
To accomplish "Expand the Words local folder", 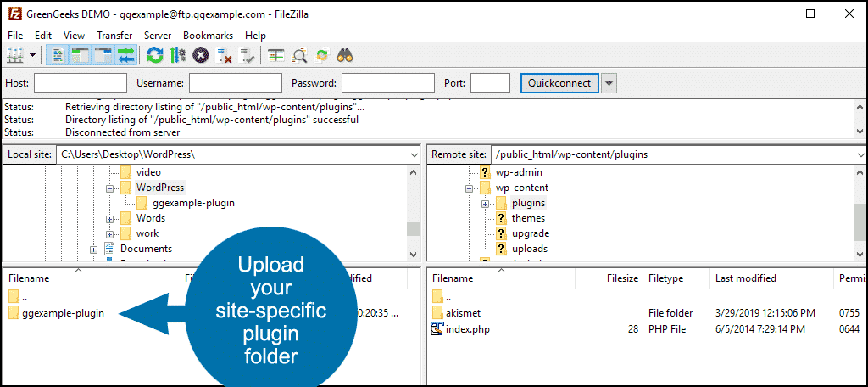I will 109,218.
